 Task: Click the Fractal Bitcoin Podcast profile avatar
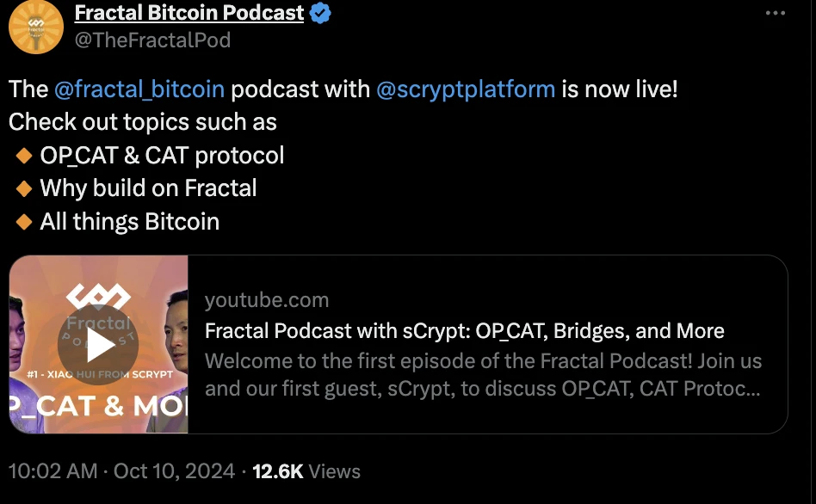click(x=36, y=27)
